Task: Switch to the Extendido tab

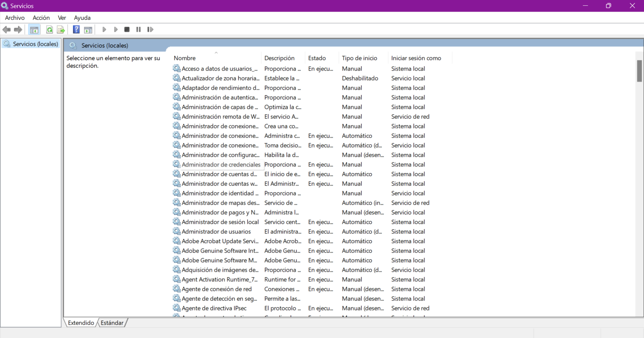Action: pos(81,323)
